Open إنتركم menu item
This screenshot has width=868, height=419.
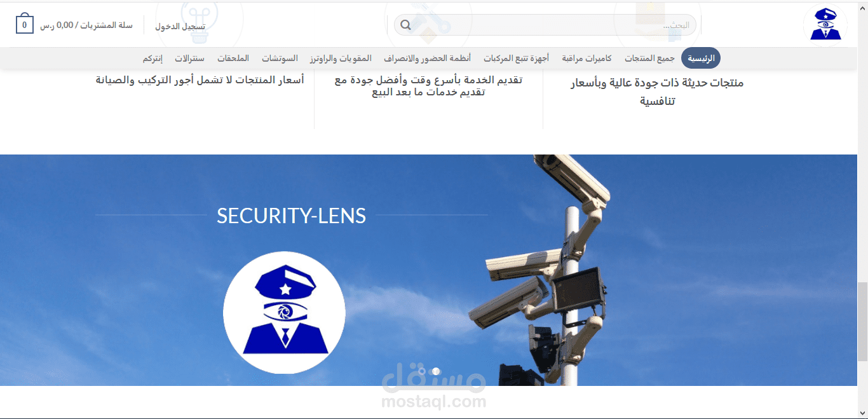(x=153, y=58)
